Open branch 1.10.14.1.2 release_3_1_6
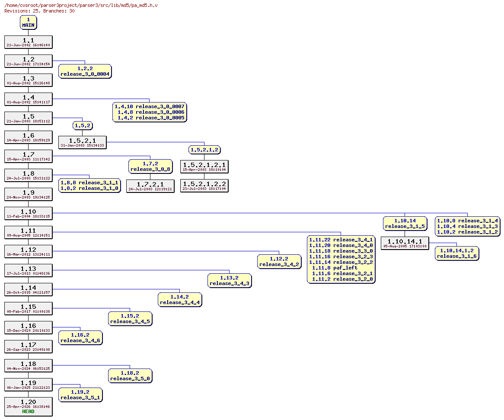Image resolution: width=504 pixels, height=420 pixels. (456, 253)
